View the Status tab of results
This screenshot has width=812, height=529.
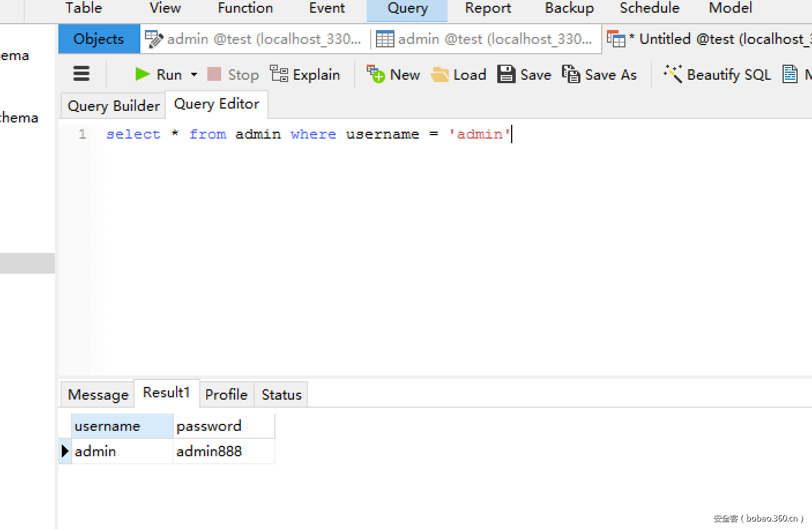coord(281,394)
